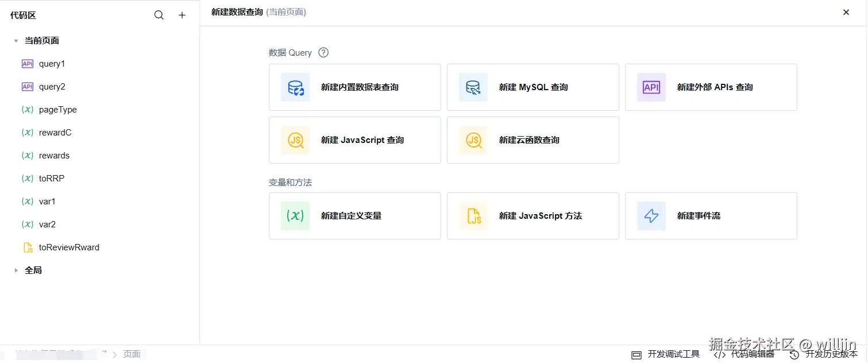Collapse the 当前页面 tree section
The image size is (868, 364).
tap(16, 41)
